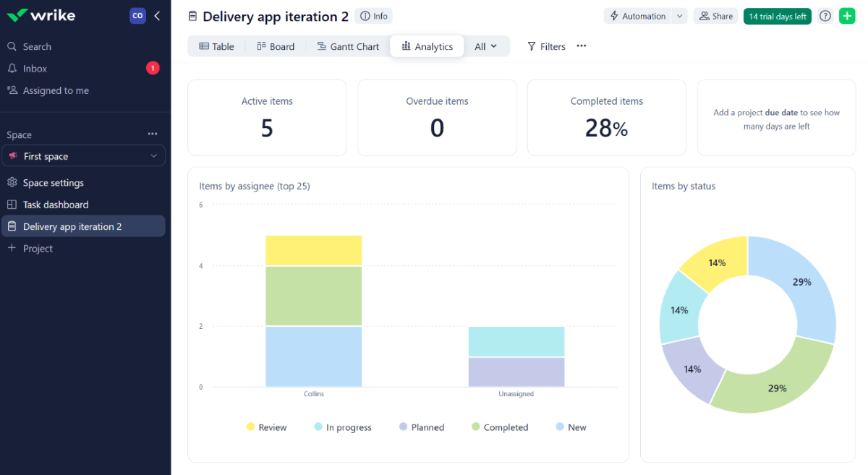Collapse the left sidebar with the chevron

(x=158, y=15)
